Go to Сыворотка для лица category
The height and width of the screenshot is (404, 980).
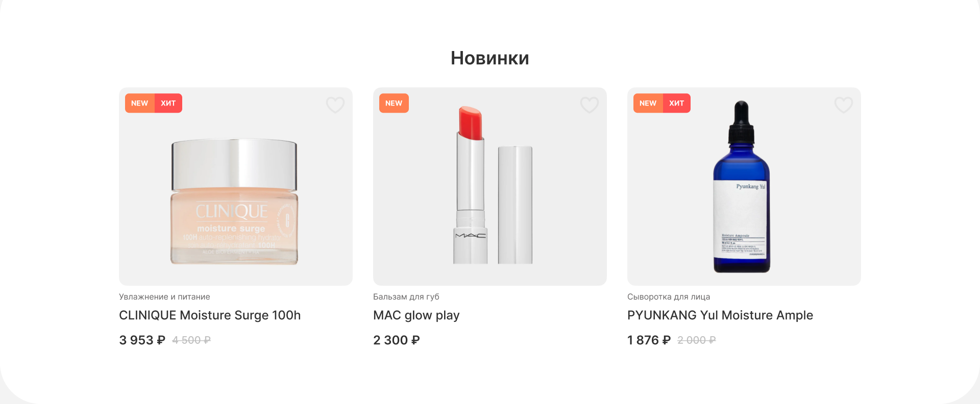668,297
